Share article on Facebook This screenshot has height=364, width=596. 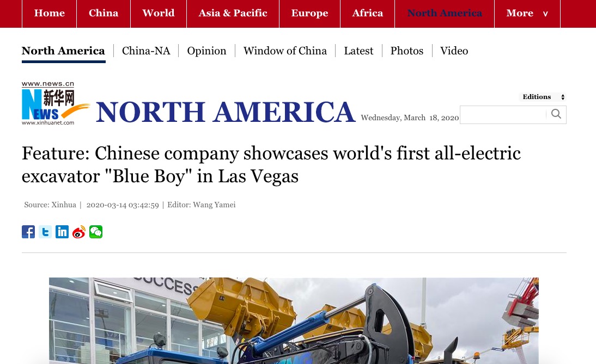pyautogui.click(x=28, y=232)
